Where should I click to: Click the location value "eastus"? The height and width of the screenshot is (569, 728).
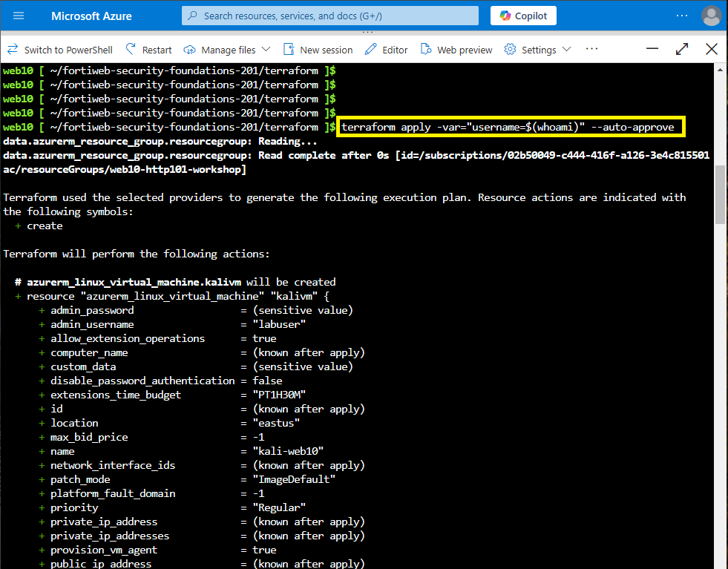276,423
